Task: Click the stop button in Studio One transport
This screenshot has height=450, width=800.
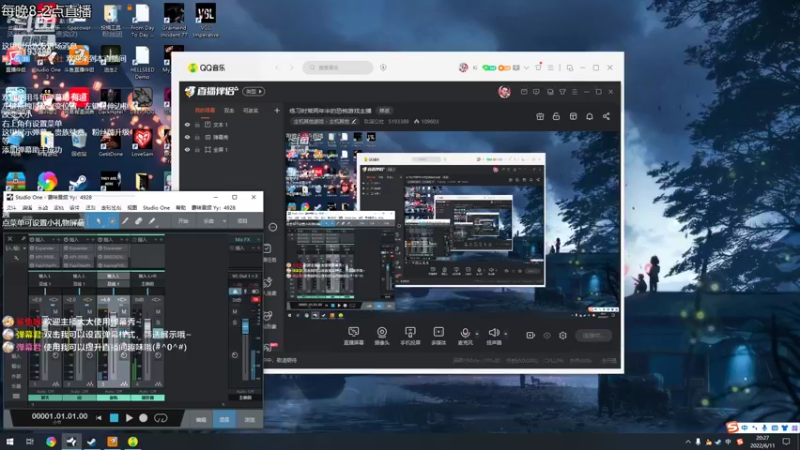Action: pyautogui.click(x=114, y=418)
